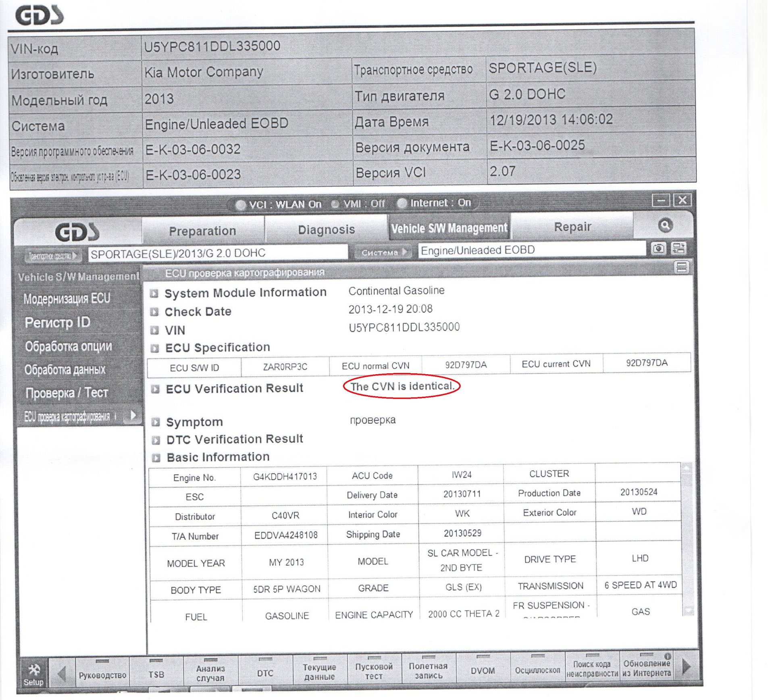Image resolution: width=774 pixels, height=700 pixels.
Task: Click the layout icon beside the camera
Action: point(679,248)
